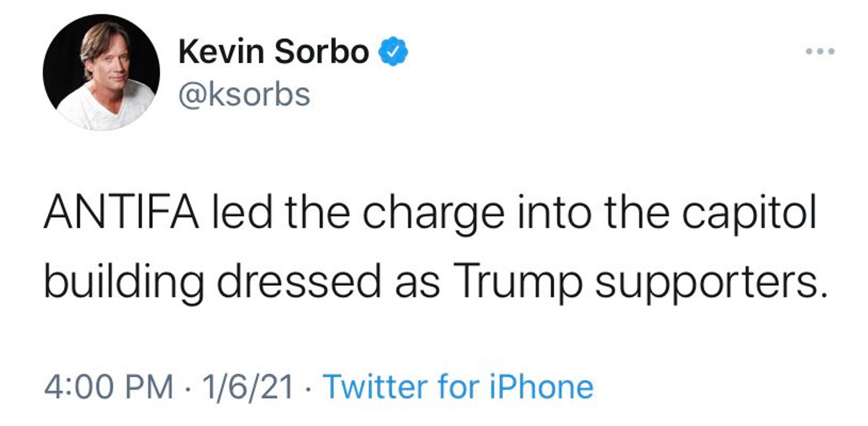Click the first name Kevin

point(221,52)
